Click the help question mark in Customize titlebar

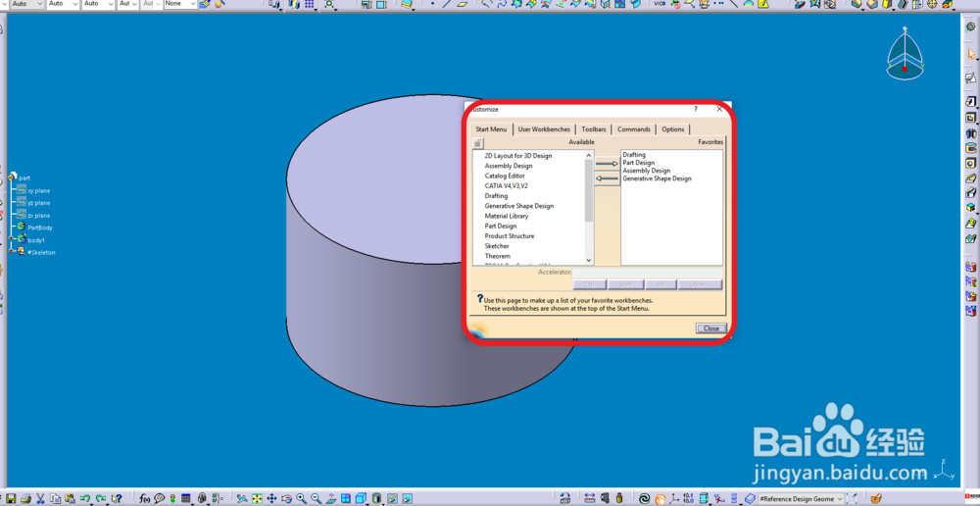coord(696,109)
